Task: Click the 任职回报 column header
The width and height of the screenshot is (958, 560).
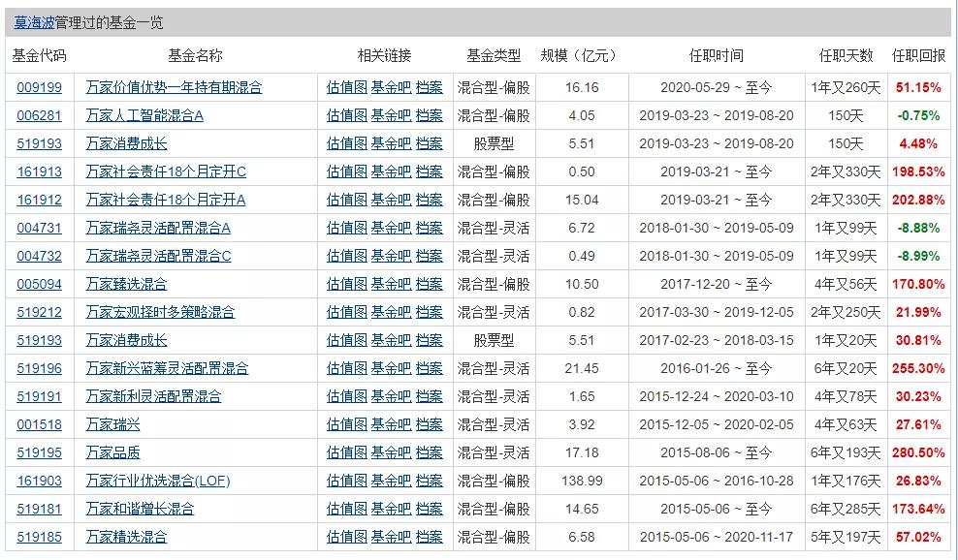Action: coord(918,55)
